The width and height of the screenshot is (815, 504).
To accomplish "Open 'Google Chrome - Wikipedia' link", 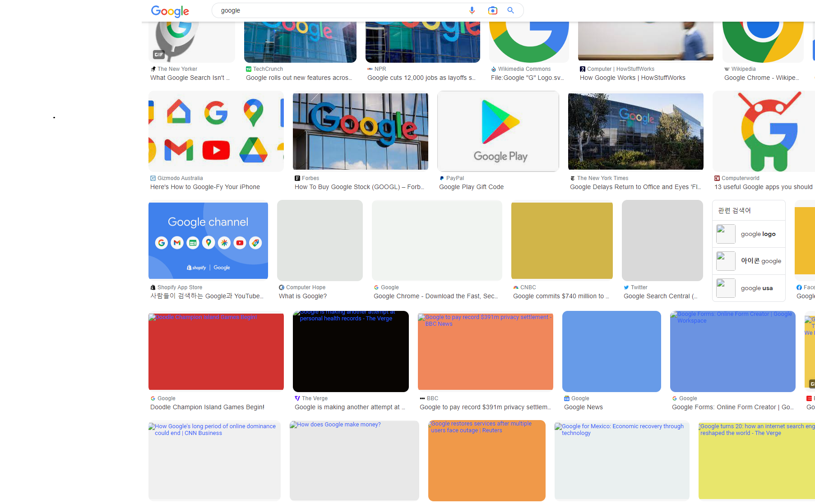I will pyautogui.click(x=762, y=78).
